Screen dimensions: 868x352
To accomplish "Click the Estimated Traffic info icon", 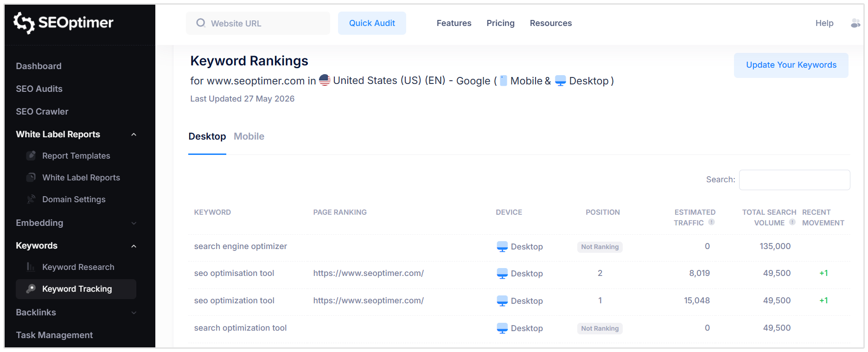I will click(x=711, y=222).
